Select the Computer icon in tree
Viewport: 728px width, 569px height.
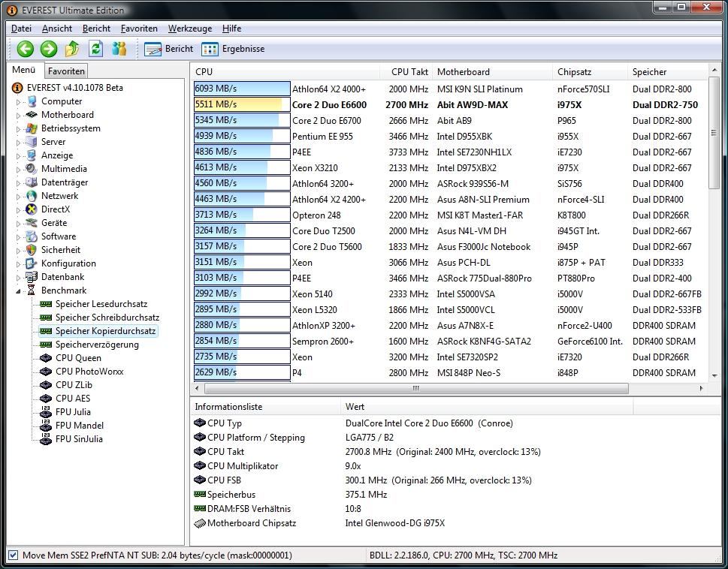(32, 101)
